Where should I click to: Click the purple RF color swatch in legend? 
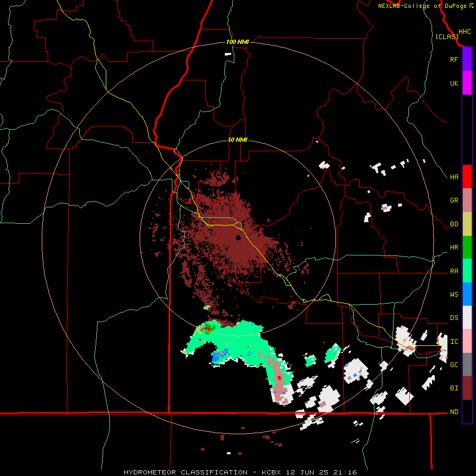click(x=467, y=59)
